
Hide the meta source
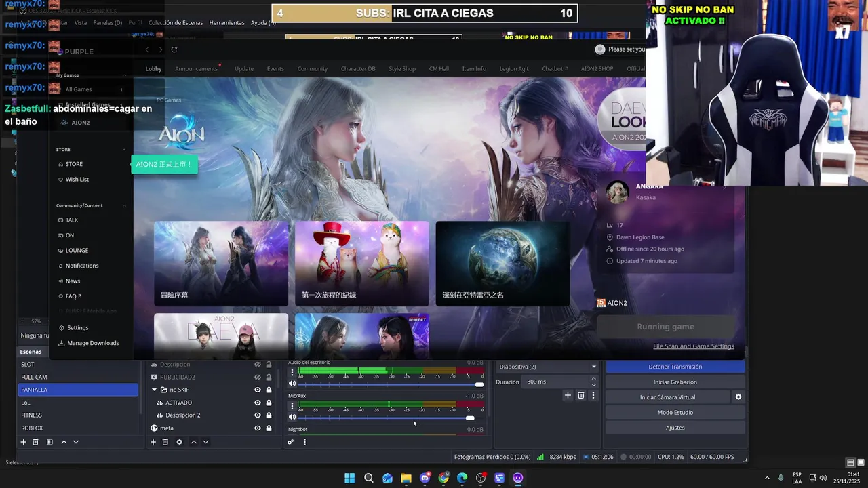point(258,428)
